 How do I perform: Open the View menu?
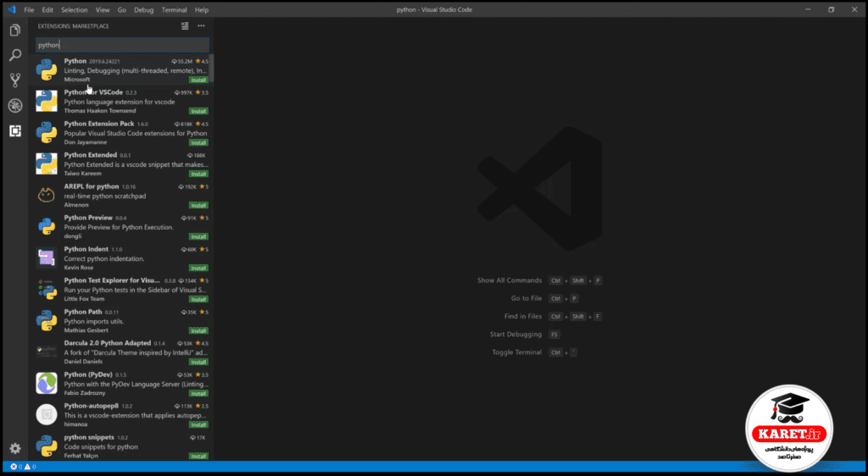tap(103, 10)
